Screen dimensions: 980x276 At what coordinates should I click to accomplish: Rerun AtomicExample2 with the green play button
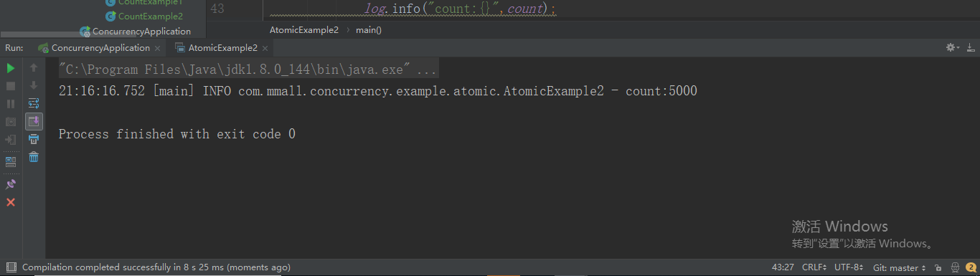[11, 68]
